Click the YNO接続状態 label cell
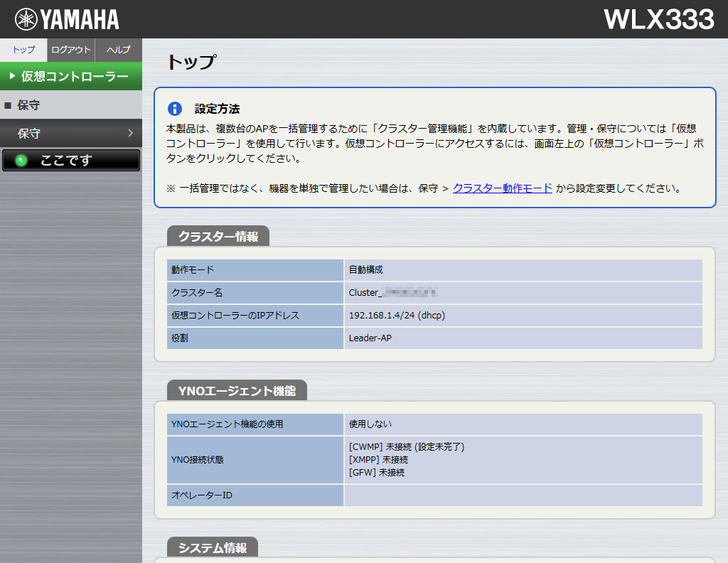Image resolution: width=728 pixels, height=563 pixels. [x=255, y=459]
